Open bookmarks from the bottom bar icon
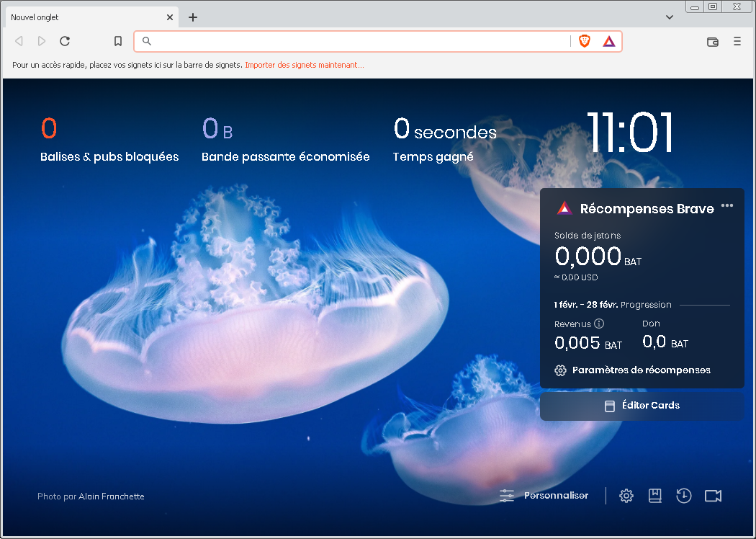The image size is (756, 539). click(654, 496)
